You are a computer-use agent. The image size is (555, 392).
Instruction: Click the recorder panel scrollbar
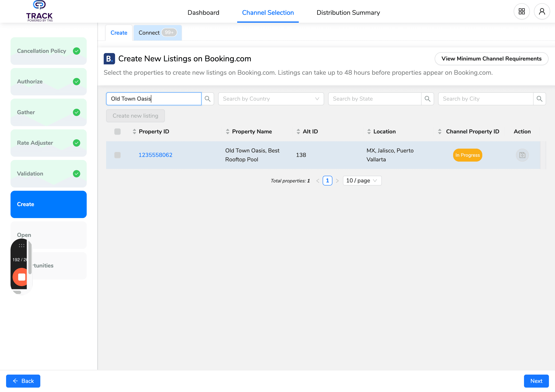click(x=30, y=257)
